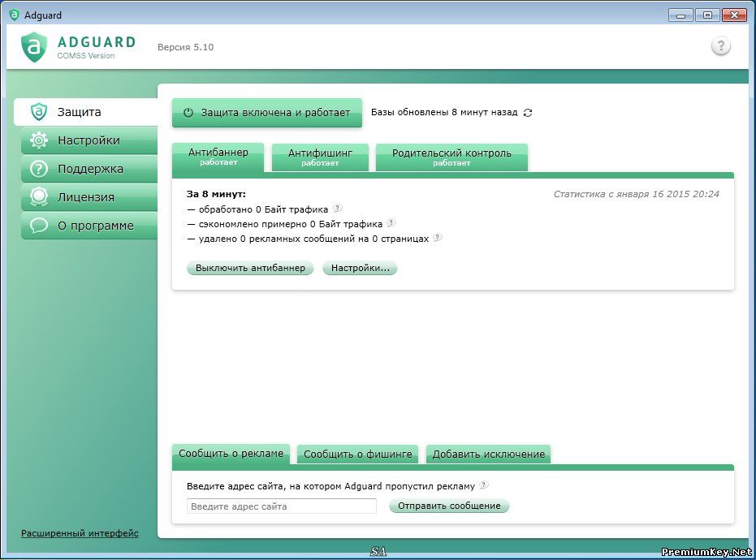Click help hint after удалено 0 рекламных сообщений
Image resolution: width=756 pixels, height=560 pixels.
point(438,238)
